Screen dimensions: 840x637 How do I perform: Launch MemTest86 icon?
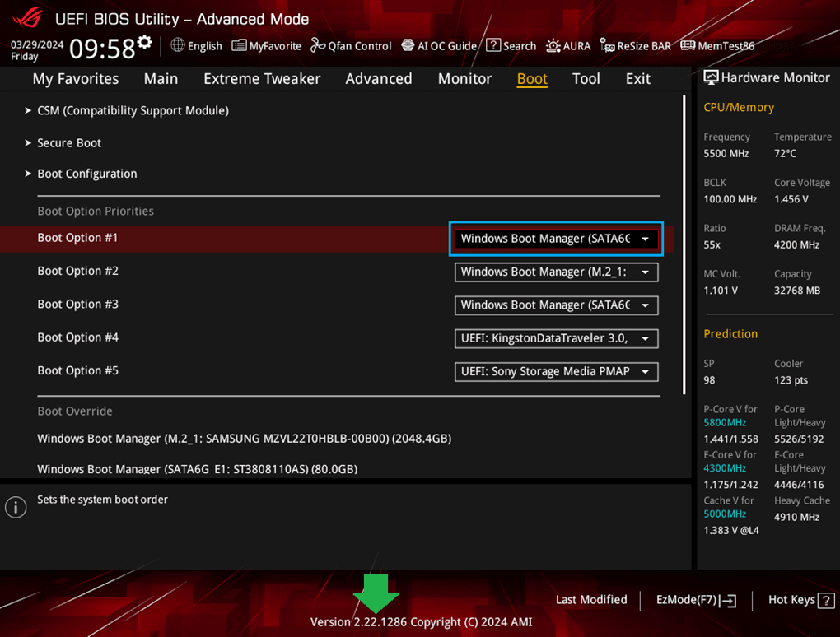click(688, 45)
